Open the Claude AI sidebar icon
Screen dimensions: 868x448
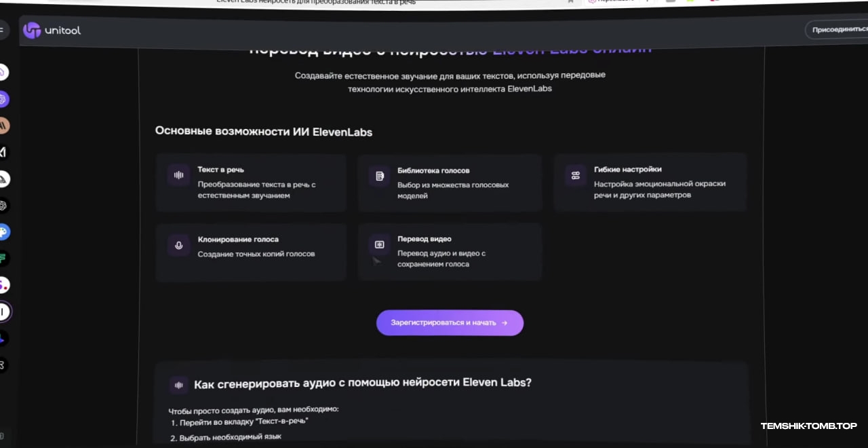pyautogui.click(x=3, y=126)
